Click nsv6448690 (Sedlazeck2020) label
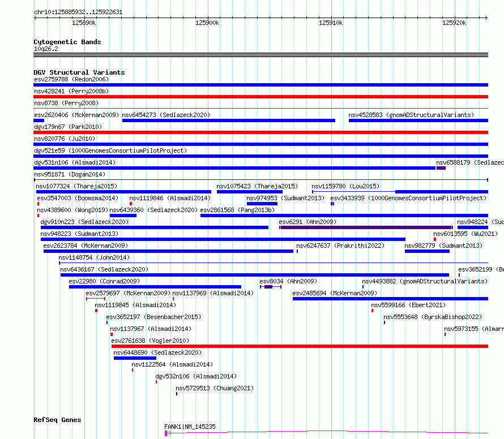Image resolution: width=504 pixels, height=439 pixels. point(157,352)
